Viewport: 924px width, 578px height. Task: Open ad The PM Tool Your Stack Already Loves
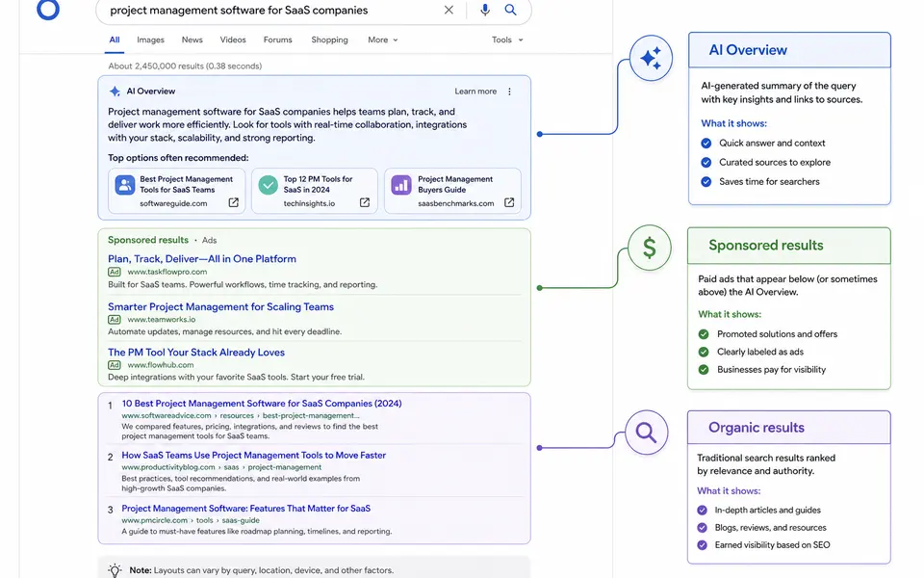point(196,353)
